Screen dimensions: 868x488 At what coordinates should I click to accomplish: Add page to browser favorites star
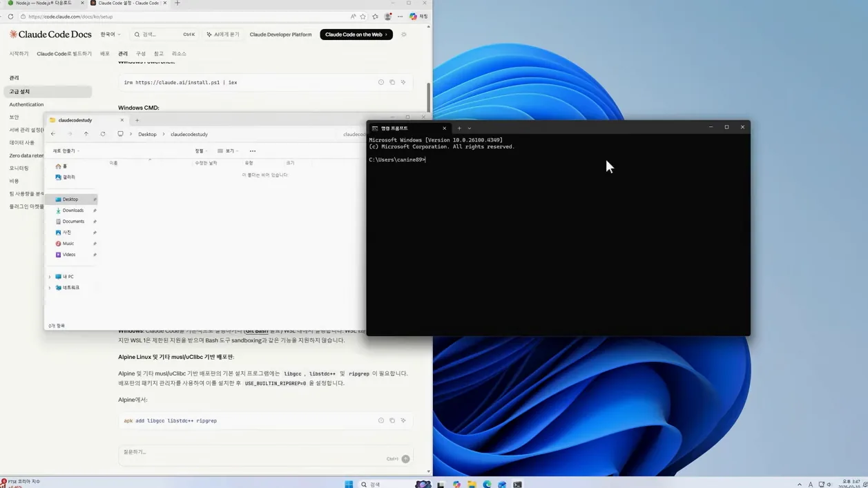pos(364,17)
